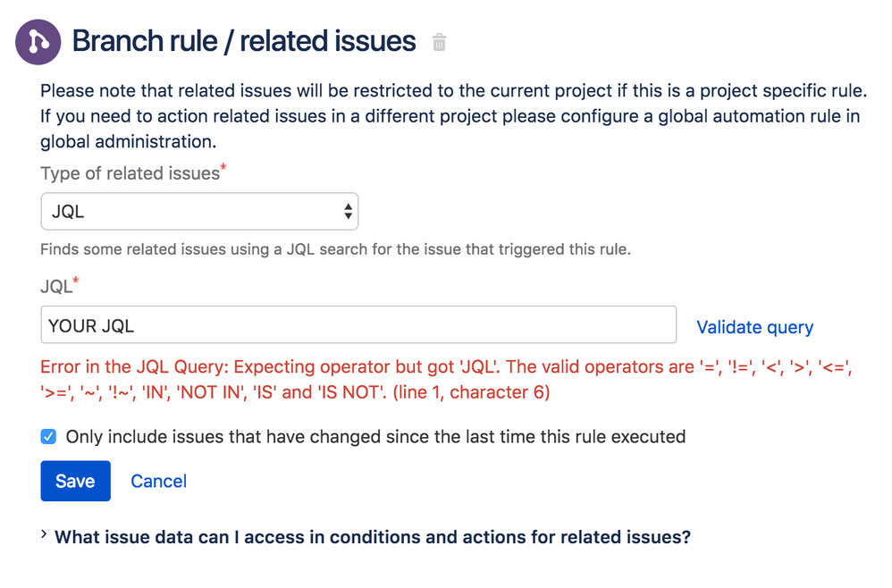The image size is (892, 588).
Task: Expand the 'What issue data can I access' section title
Action: pos(373,537)
